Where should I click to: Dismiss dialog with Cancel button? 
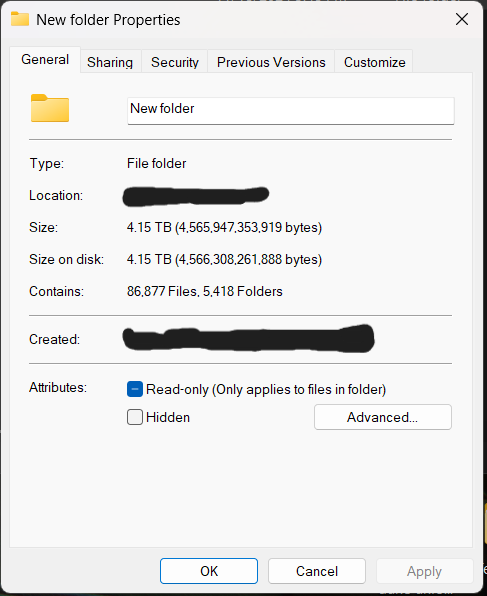[x=317, y=571]
